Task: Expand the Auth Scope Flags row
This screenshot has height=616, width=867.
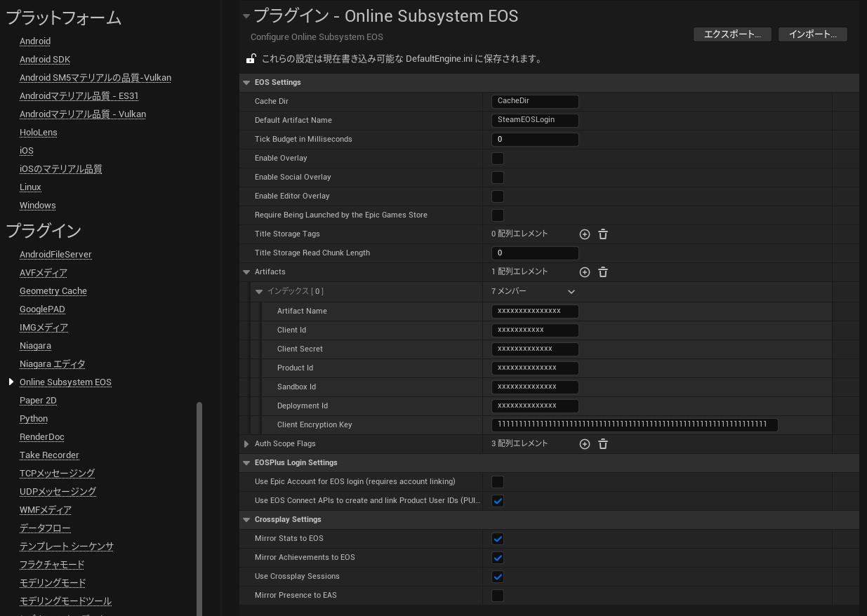Action: (x=246, y=443)
